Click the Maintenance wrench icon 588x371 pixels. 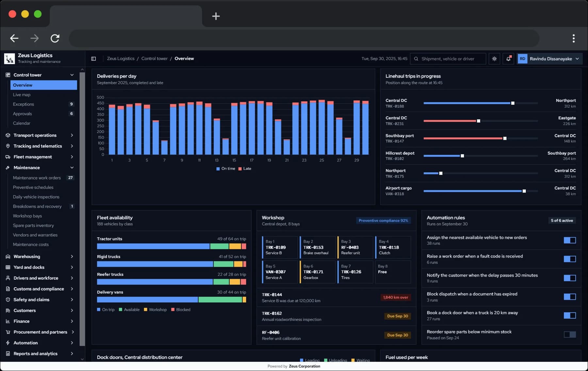click(x=8, y=168)
